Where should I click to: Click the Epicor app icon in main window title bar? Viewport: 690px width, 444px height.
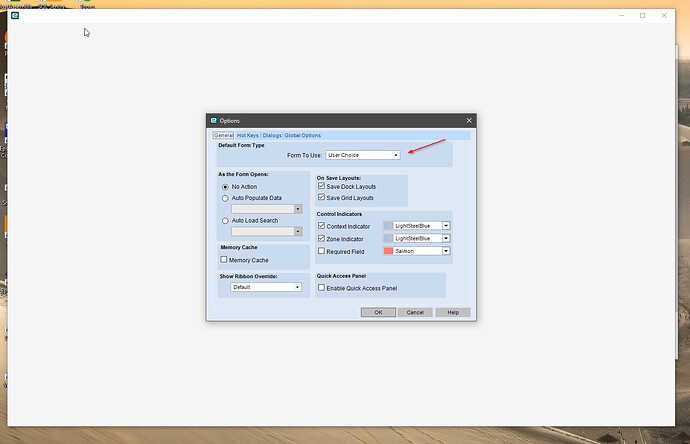pos(15,15)
